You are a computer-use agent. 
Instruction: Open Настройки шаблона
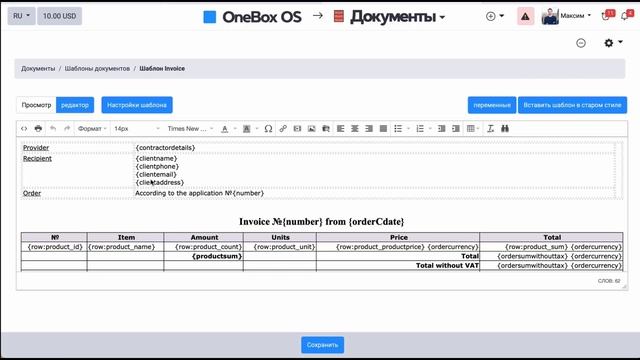click(137, 105)
